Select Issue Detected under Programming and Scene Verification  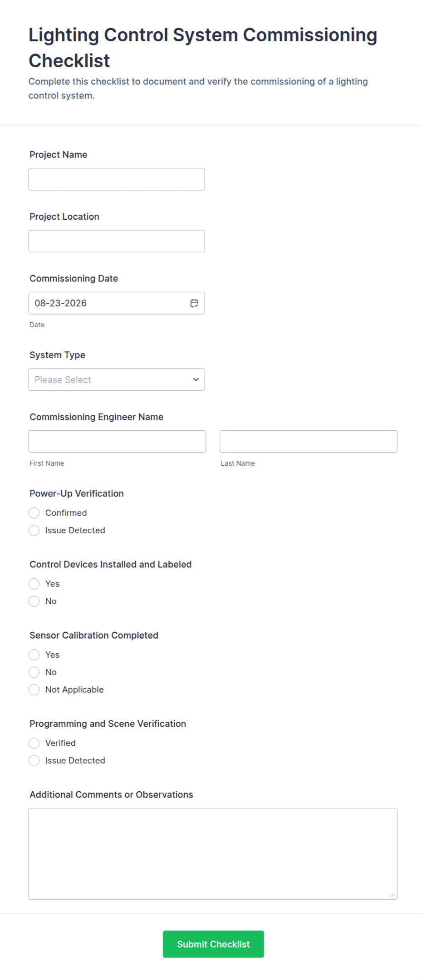34,760
